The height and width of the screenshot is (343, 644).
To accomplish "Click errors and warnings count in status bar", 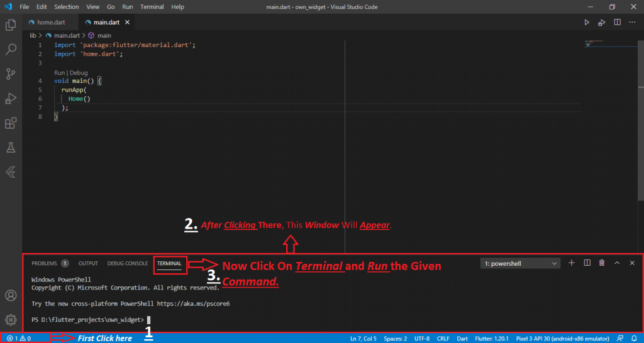I will pyautogui.click(x=19, y=339).
